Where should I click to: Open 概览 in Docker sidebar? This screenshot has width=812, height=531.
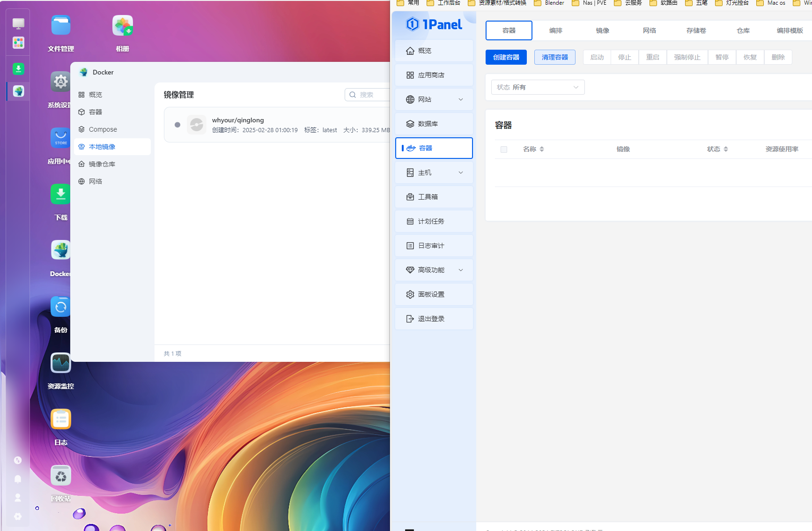[x=112, y=95]
